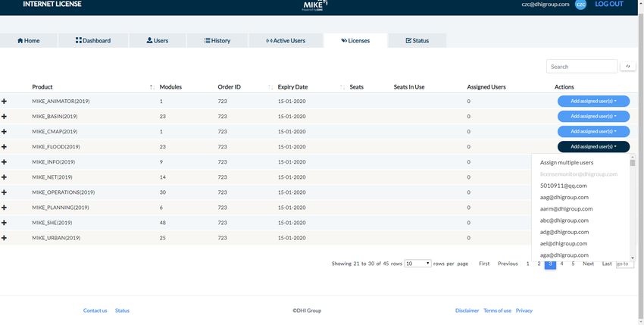Open the Active Users tab
644x325 pixels.
(x=286, y=41)
